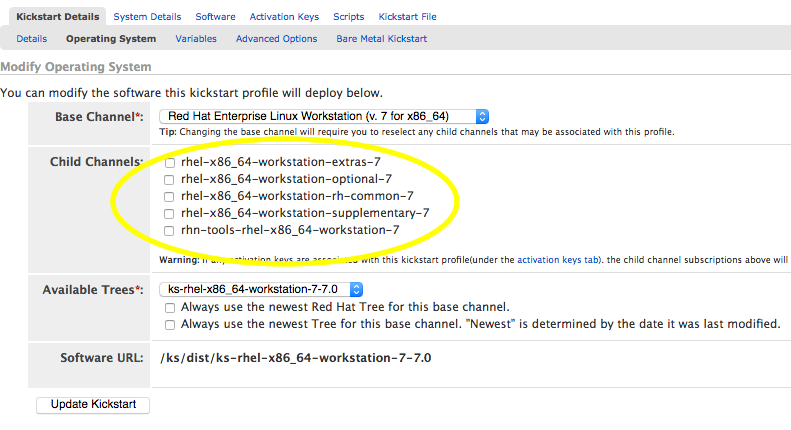Check rhel-x86_64-workstation-supplementary-7 channel
This screenshot has width=791, height=430.
tap(170, 213)
